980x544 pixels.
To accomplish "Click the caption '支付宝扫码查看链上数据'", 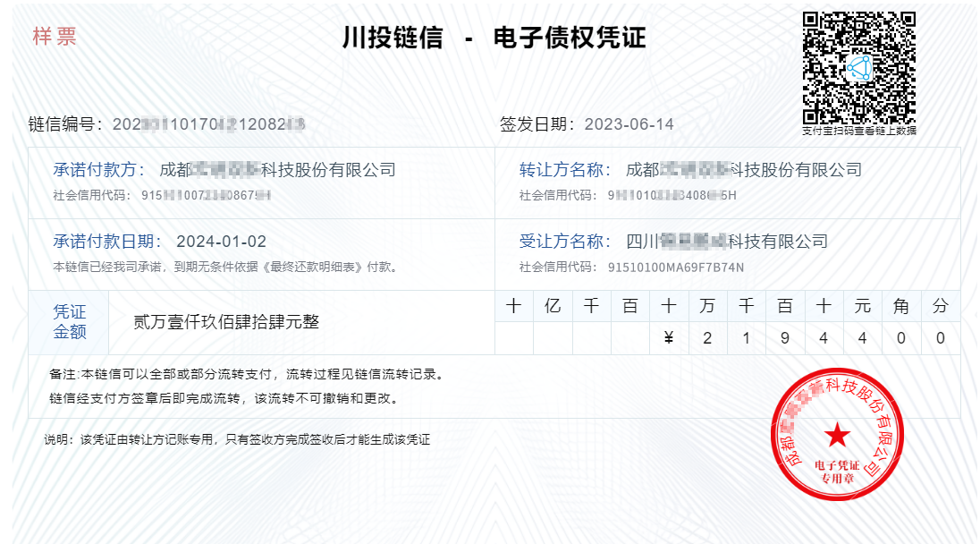I will tap(859, 131).
